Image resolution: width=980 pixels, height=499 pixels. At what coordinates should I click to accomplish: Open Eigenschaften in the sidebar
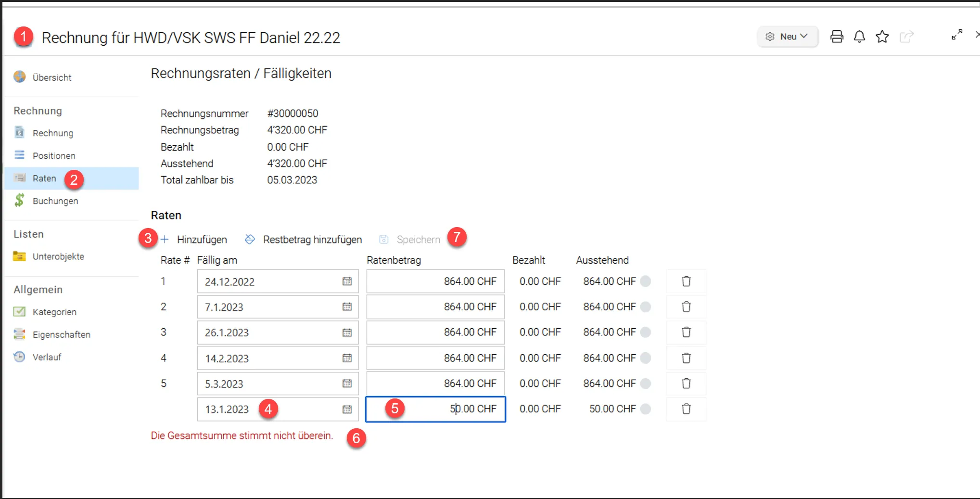click(x=61, y=334)
